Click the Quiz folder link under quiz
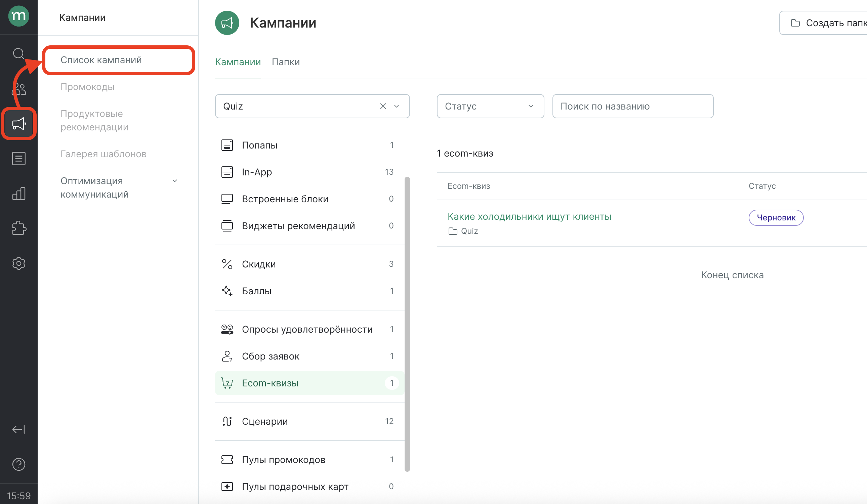867x504 pixels. (x=463, y=231)
